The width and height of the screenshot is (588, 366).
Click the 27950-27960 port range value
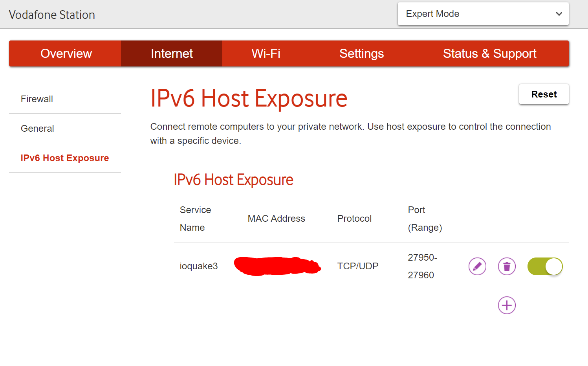pyautogui.click(x=422, y=266)
